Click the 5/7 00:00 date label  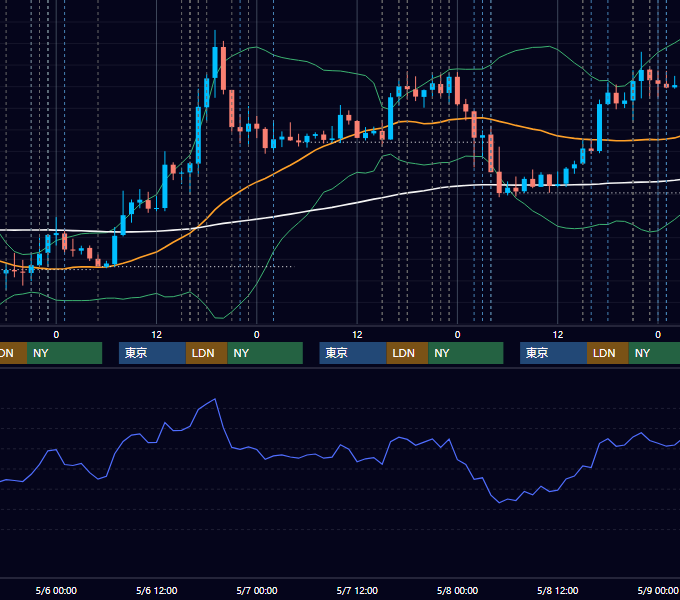(x=257, y=590)
